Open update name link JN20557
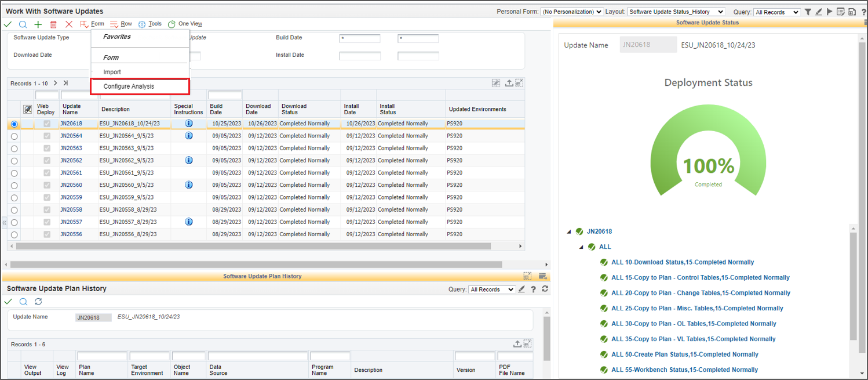The height and width of the screenshot is (380, 868). point(71,222)
